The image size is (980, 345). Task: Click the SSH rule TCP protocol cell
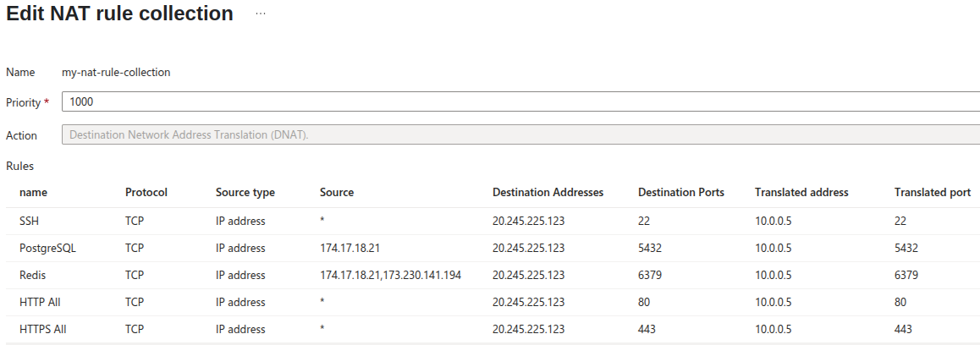point(135,221)
